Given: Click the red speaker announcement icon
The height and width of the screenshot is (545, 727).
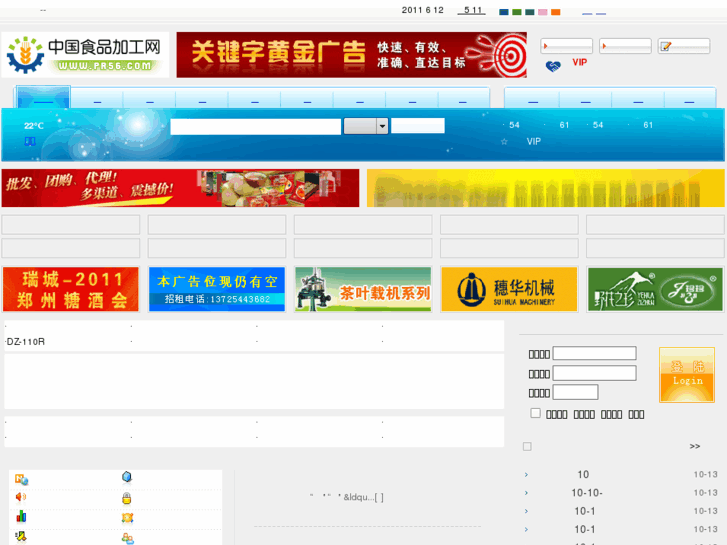Looking at the screenshot, I should [x=21, y=497].
